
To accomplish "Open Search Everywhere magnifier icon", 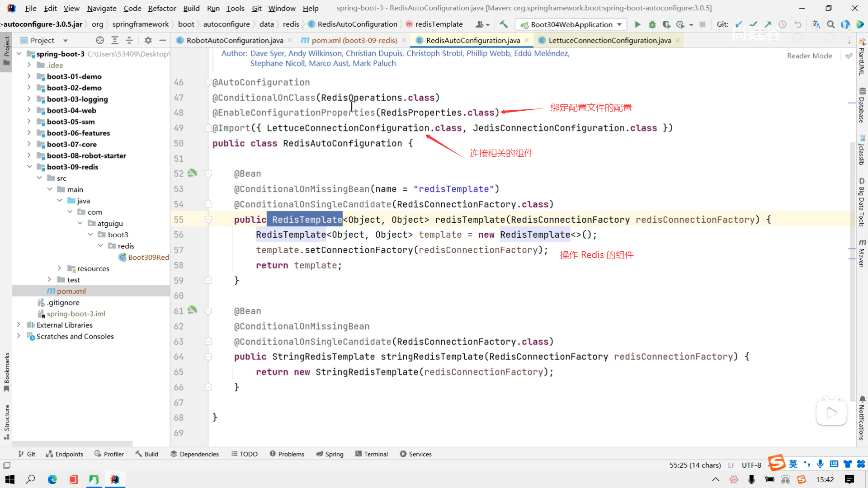I will point(830,24).
